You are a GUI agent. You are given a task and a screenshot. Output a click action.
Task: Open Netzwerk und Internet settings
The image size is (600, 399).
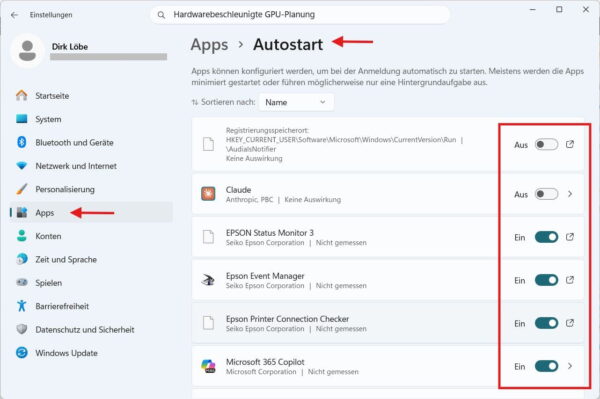(x=91, y=166)
